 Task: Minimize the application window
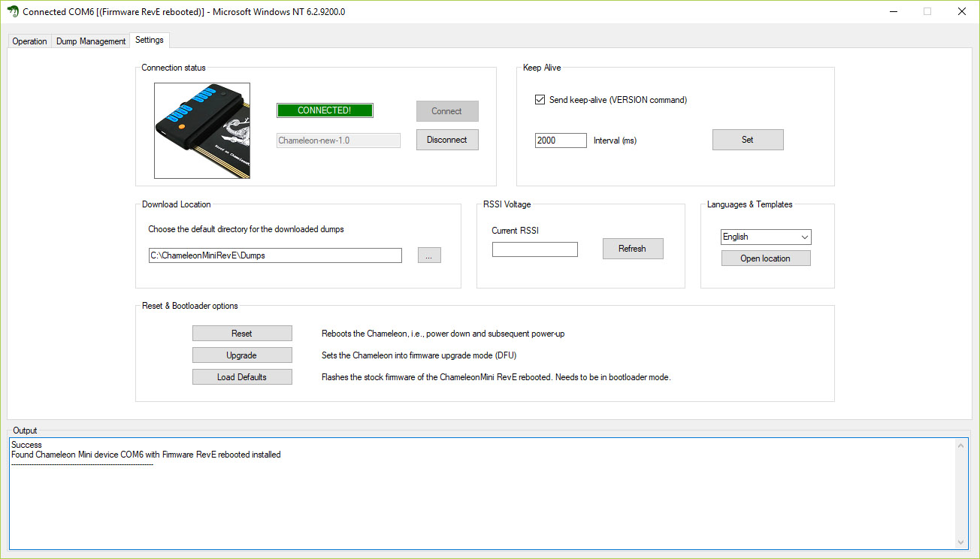pos(893,12)
